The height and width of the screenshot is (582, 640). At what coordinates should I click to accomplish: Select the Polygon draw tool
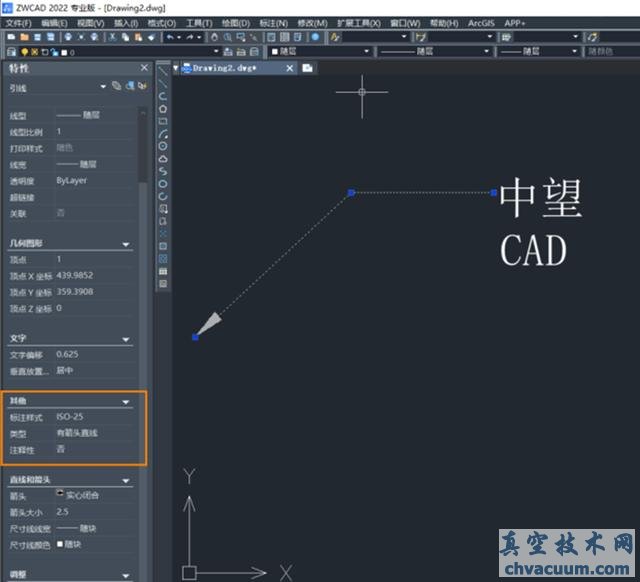click(x=163, y=109)
